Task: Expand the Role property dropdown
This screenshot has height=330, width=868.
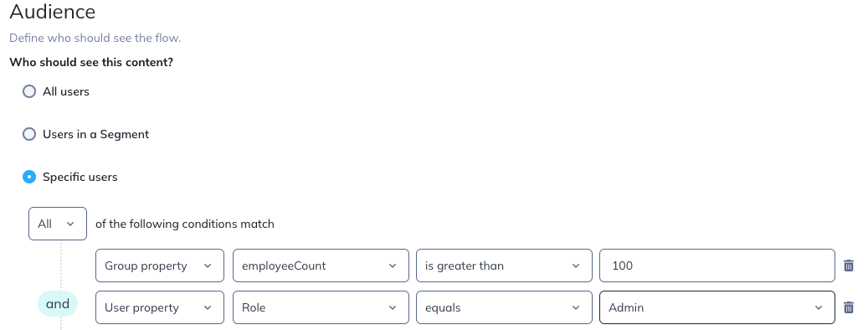Action: coord(321,307)
